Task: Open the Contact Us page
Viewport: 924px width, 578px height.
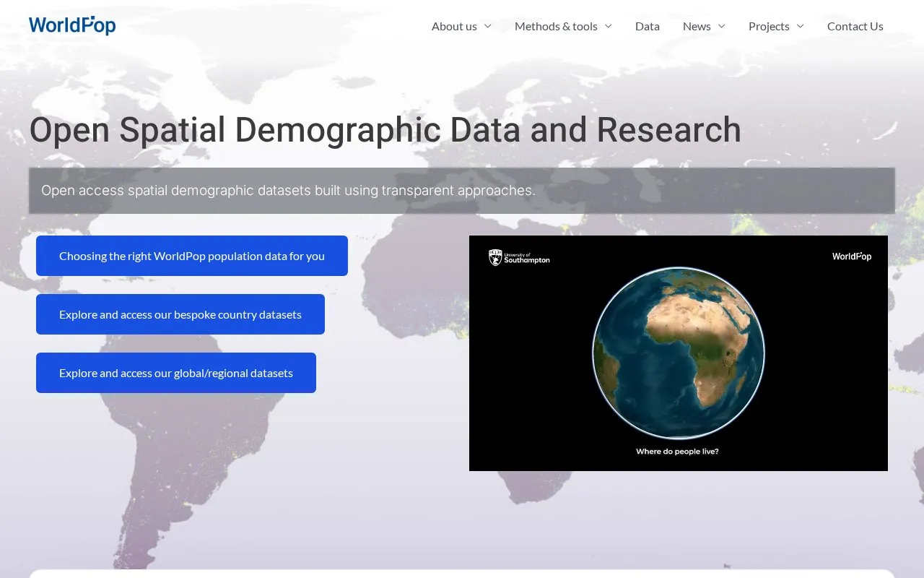Action: (x=855, y=26)
